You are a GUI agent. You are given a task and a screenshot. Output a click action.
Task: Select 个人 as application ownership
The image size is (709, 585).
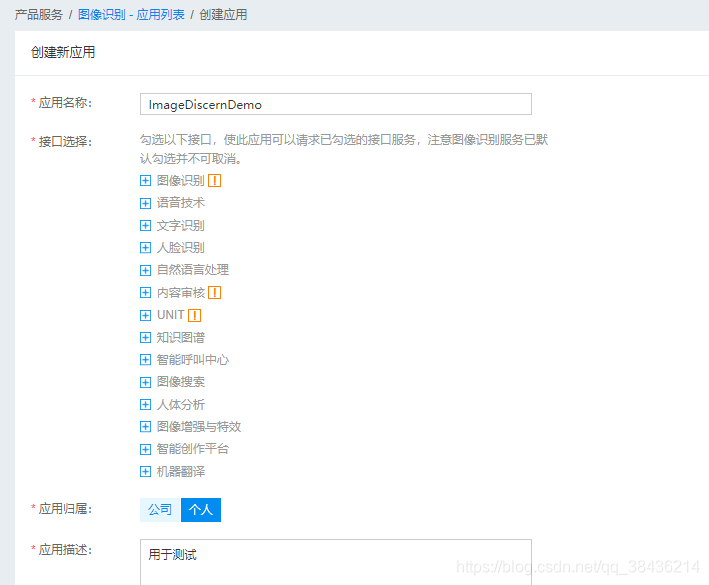(x=201, y=510)
